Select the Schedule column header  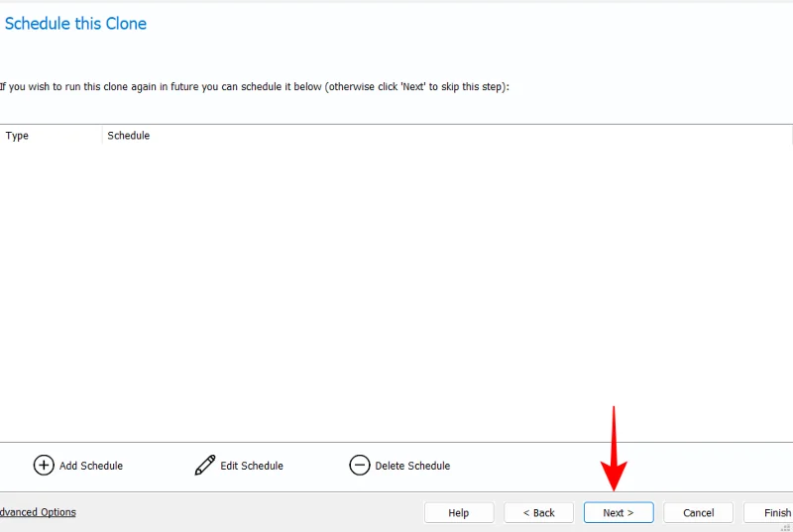447,136
